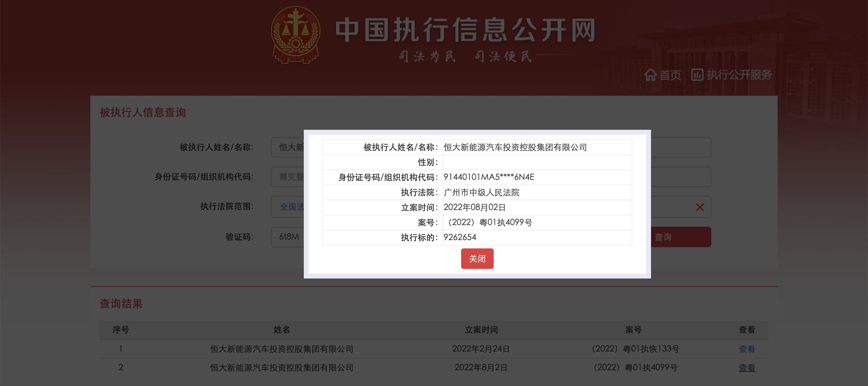Click the 司法为民 司法便民 slogan
868x386 pixels.
click(x=465, y=56)
